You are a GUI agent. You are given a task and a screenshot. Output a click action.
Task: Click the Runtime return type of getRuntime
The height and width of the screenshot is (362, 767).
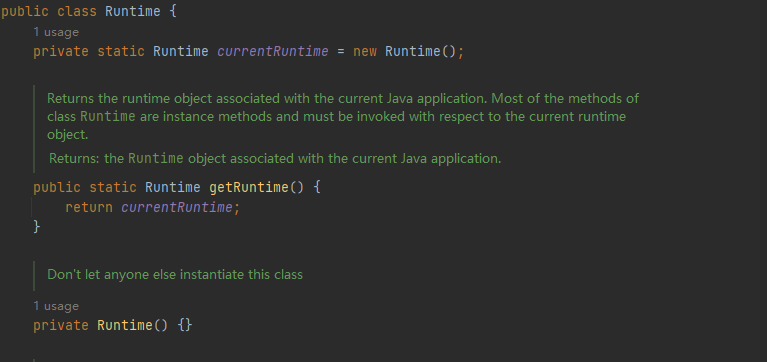click(x=173, y=187)
